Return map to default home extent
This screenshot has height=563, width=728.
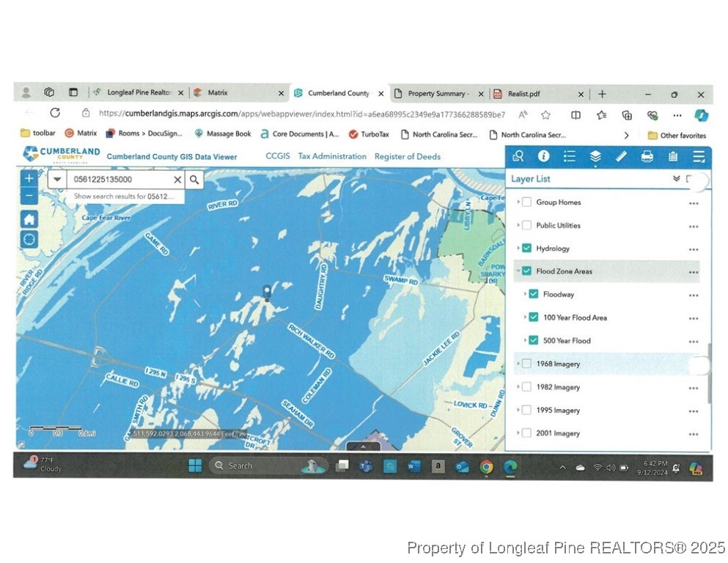coord(29,219)
